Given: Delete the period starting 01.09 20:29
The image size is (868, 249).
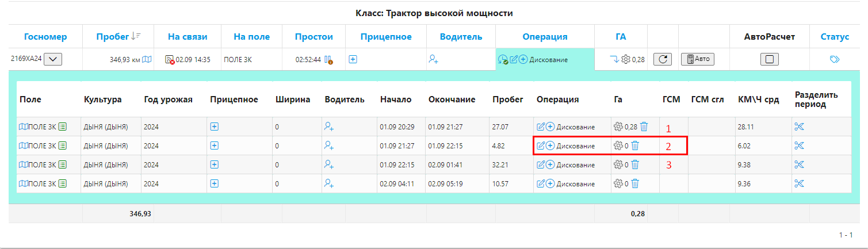Looking at the screenshot, I should click(x=644, y=127).
